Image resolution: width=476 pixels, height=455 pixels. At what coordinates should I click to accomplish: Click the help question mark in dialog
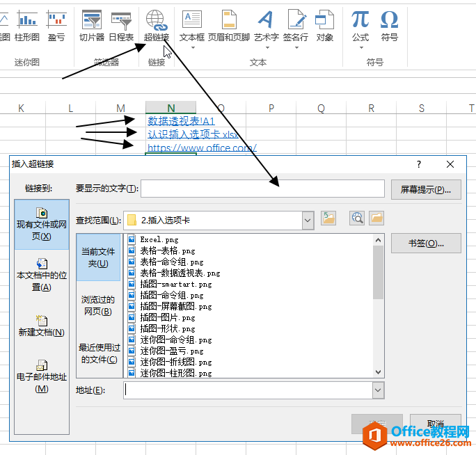tap(419, 164)
